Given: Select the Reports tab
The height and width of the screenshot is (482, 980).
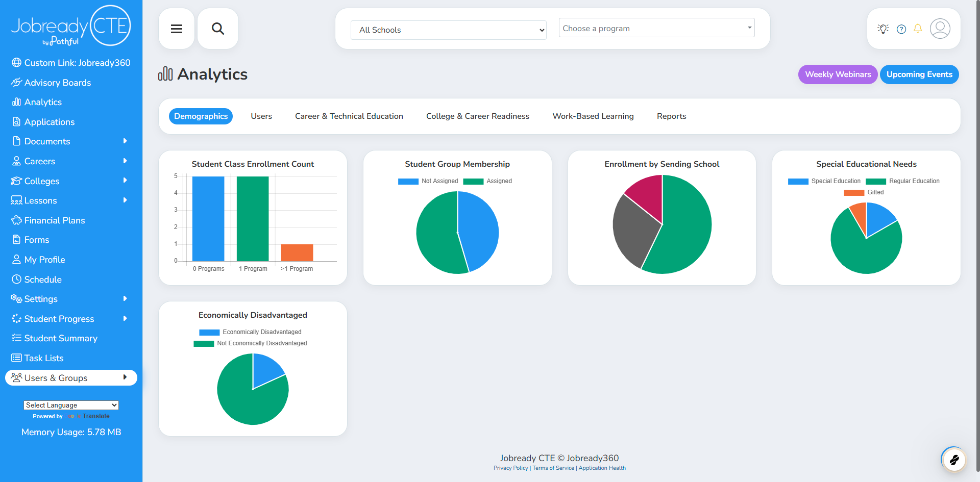Looking at the screenshot, I should point(671,116).
